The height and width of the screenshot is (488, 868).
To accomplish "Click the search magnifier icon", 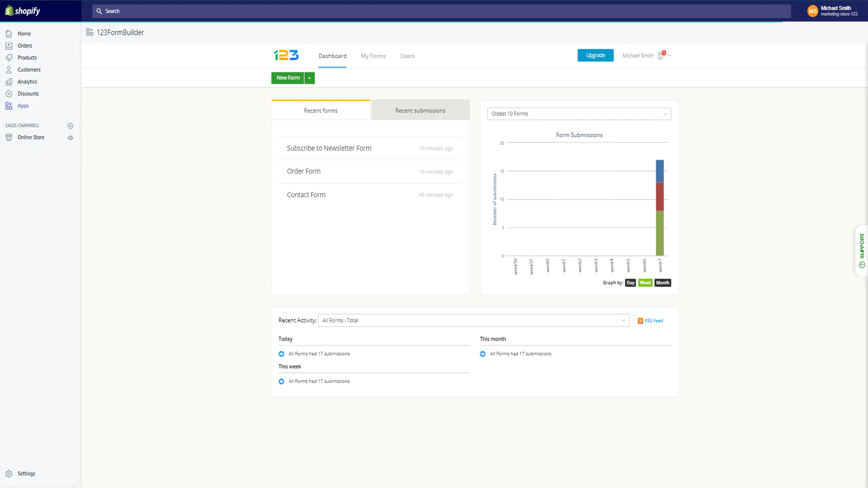I will pyautogui.click(x=99, y=11).
